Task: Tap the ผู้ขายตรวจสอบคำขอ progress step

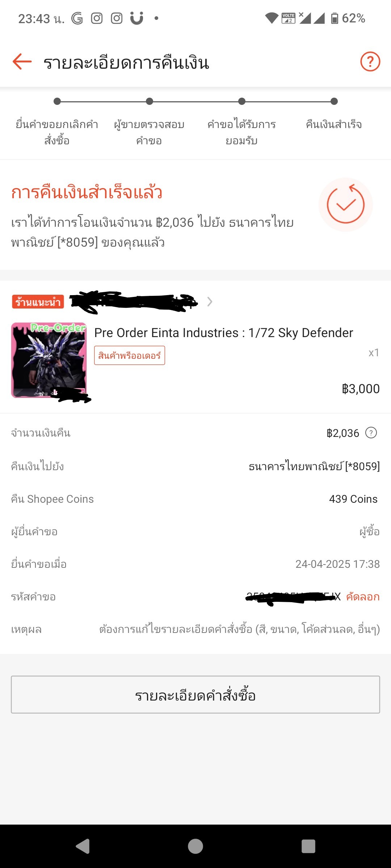Action: click(149, 132)
